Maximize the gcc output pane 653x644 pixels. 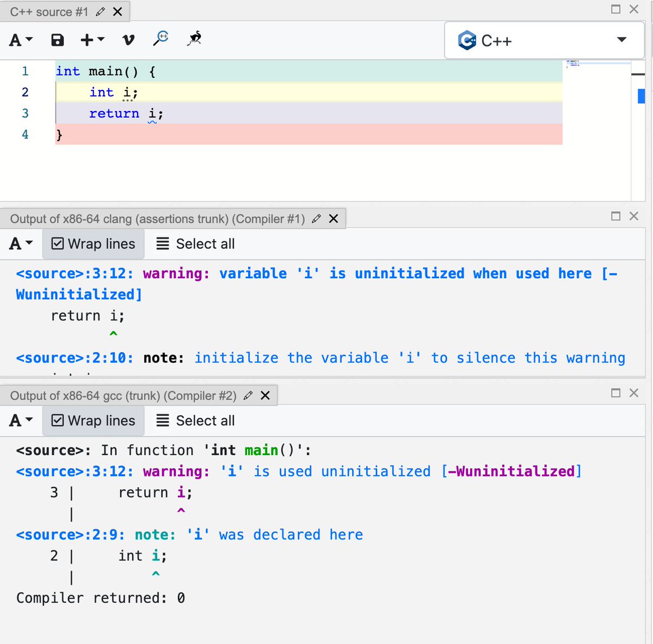click(616, 393)
